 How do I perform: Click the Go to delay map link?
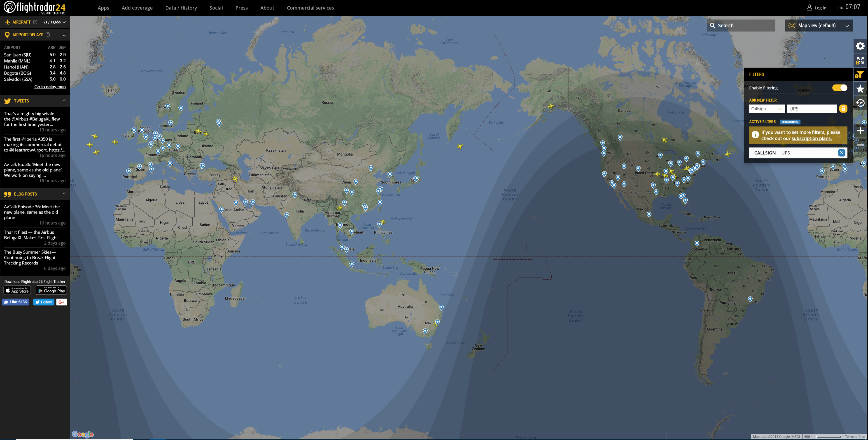50,87
